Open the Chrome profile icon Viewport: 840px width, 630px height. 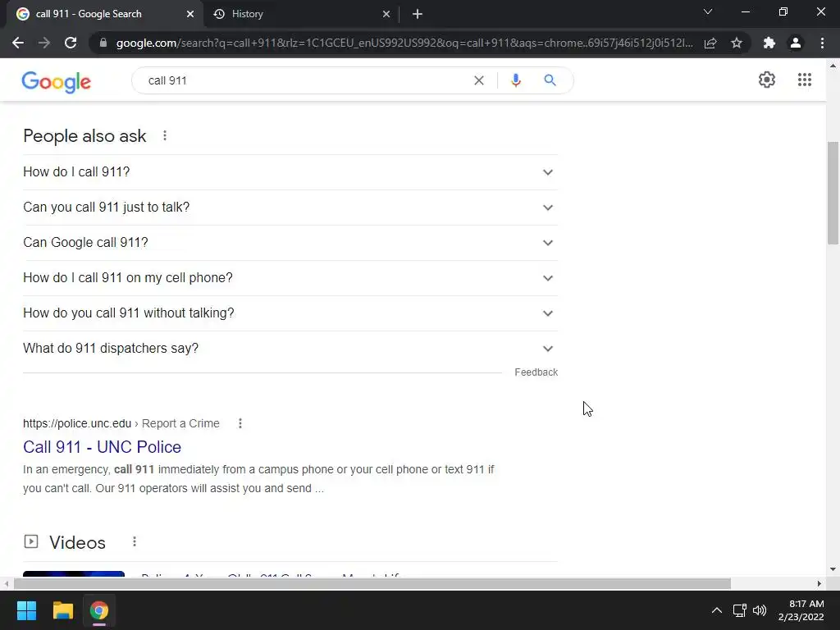796,43
